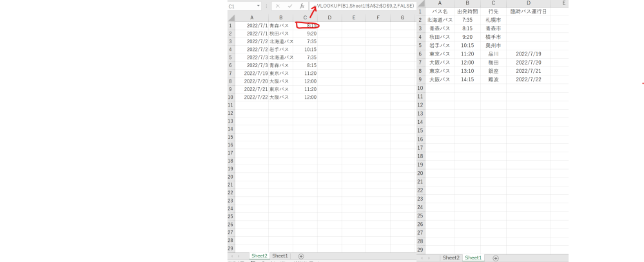
Task: Click 北海道バス cell in right sheet
Action: tap(440, 20)
